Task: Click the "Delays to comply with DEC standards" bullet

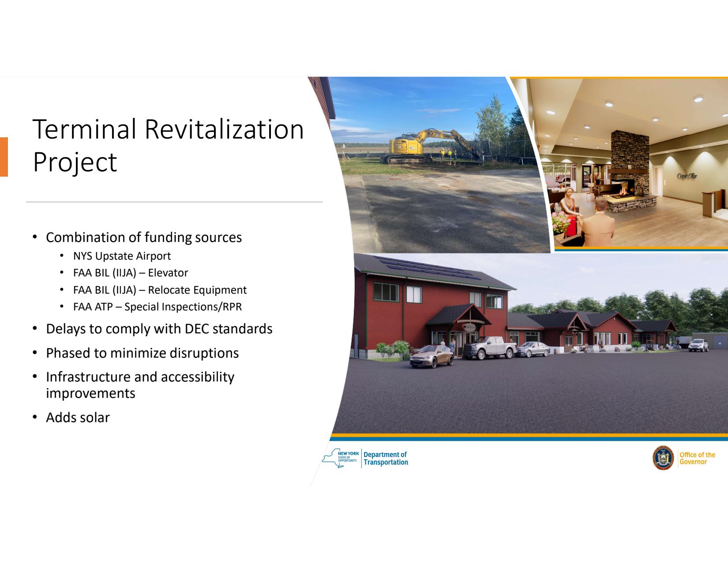Action: (x=159, y=329)
